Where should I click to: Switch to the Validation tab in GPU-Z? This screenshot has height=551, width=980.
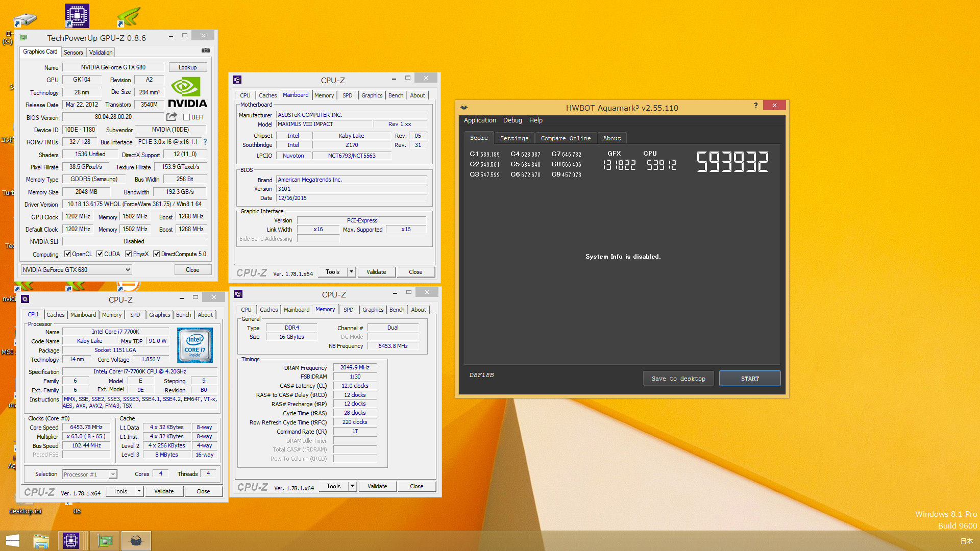point(101,53)
